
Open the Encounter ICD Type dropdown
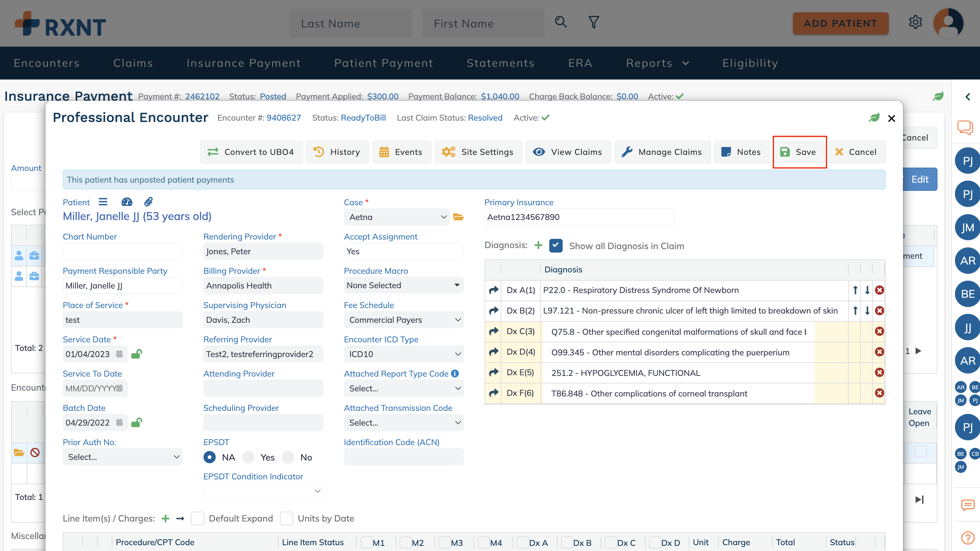coord(404,354)
